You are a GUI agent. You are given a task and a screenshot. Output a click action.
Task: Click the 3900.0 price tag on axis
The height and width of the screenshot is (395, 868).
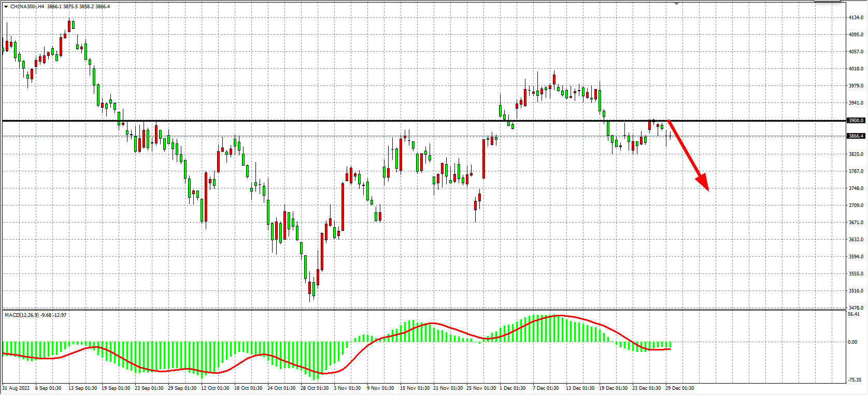[x=856, y=121]
